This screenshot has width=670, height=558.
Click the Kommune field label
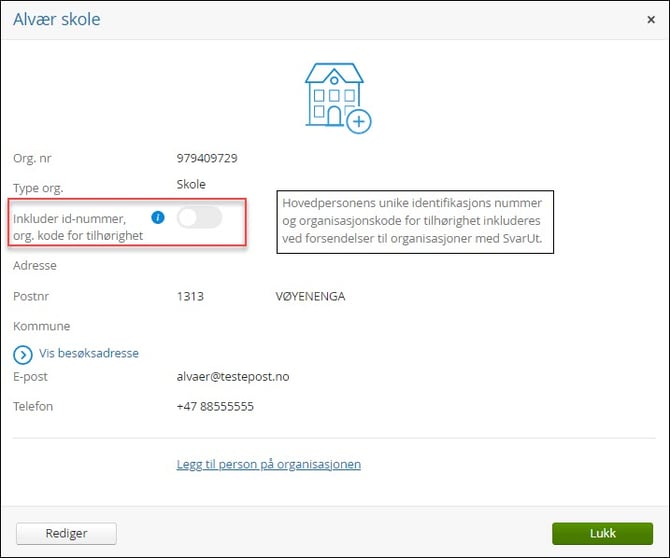[x=41, y=326]
